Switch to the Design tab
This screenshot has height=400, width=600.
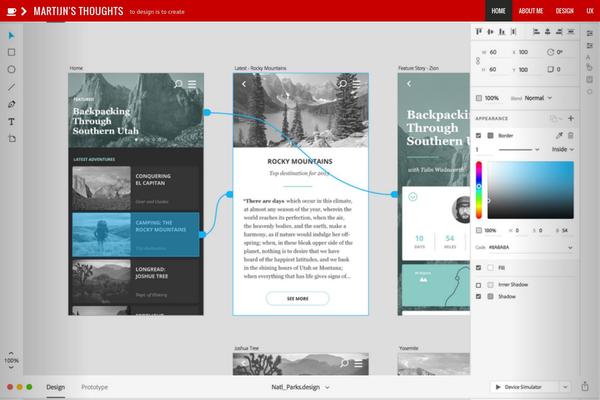(55, 387)
